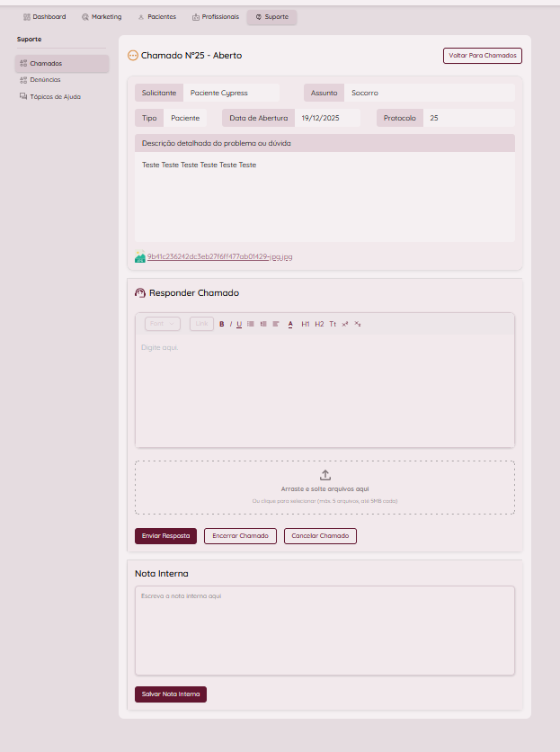
Task: Open the text color picker
Action: [290, 324]
